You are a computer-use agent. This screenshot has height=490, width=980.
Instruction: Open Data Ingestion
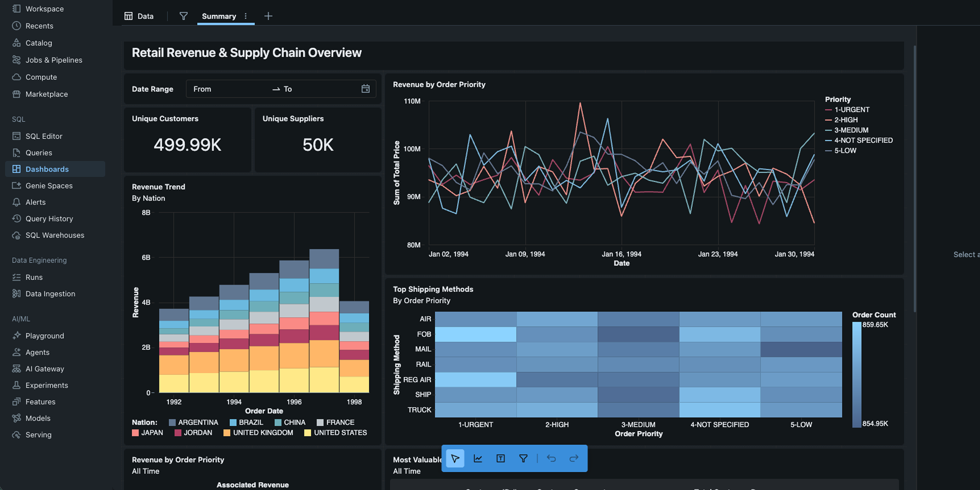point(43,294)
